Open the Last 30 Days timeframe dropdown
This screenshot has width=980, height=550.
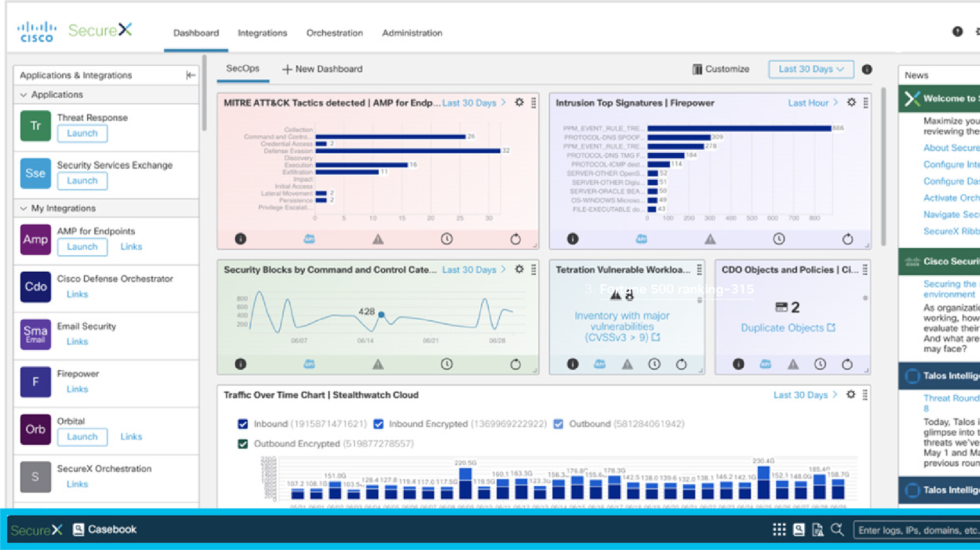coord(811,69)
